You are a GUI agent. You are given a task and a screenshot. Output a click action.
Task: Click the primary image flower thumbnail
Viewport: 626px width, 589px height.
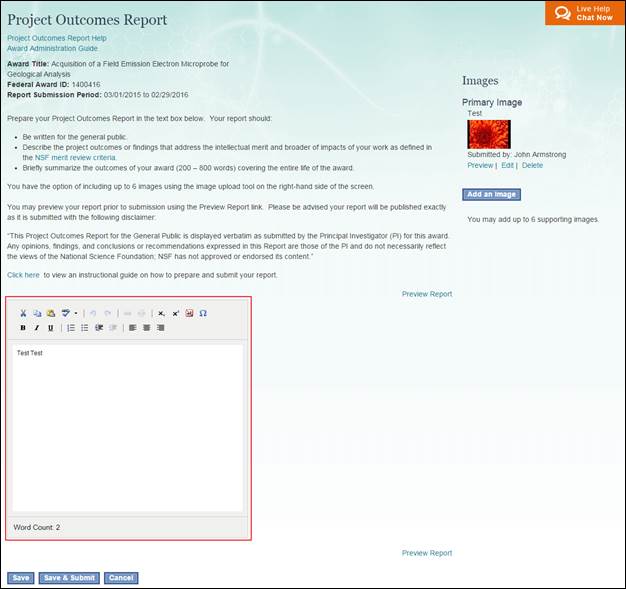tap(489, 134)
